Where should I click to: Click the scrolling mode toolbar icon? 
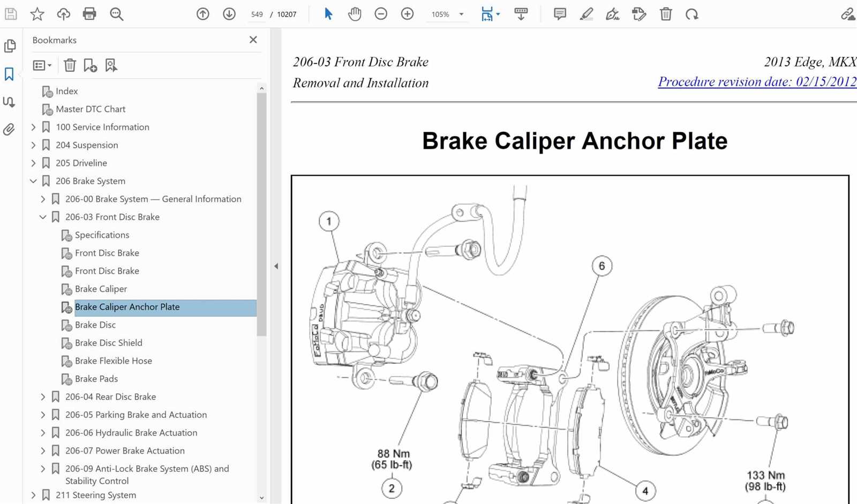521,14
